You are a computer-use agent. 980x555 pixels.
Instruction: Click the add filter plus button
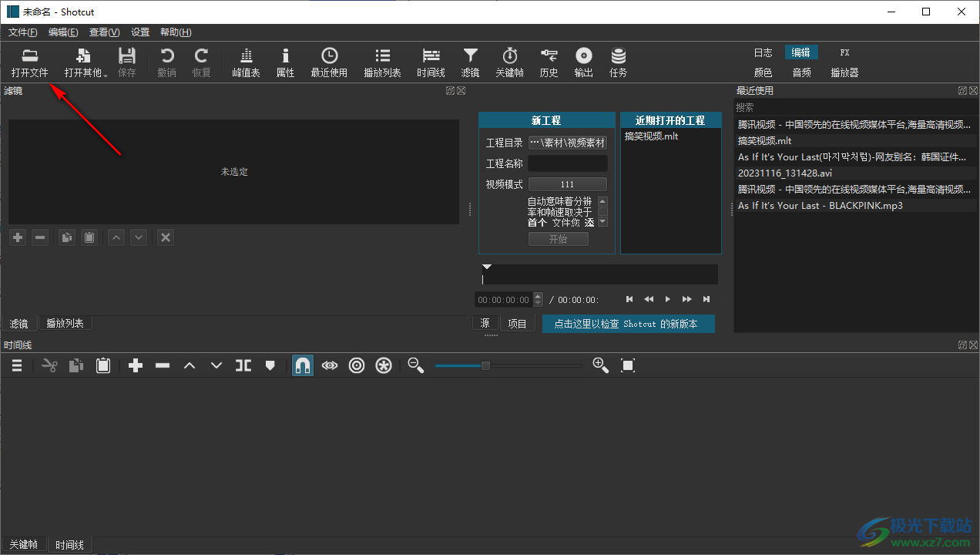click(18, 237)
